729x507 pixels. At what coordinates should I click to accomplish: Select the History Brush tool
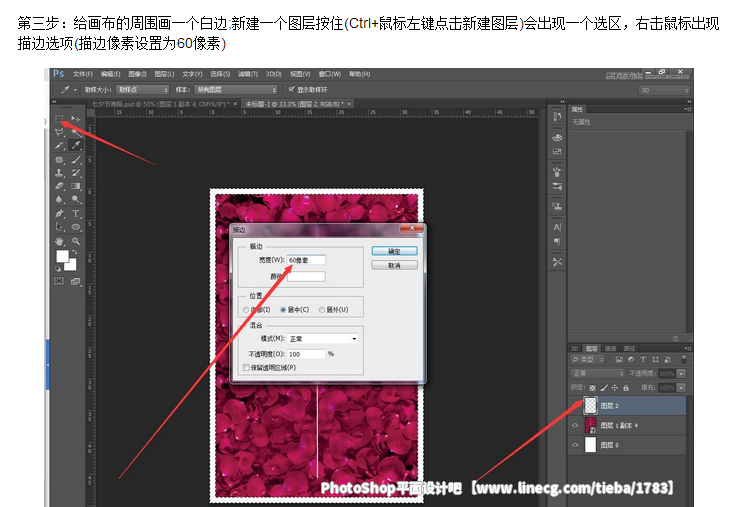(76, 173)
